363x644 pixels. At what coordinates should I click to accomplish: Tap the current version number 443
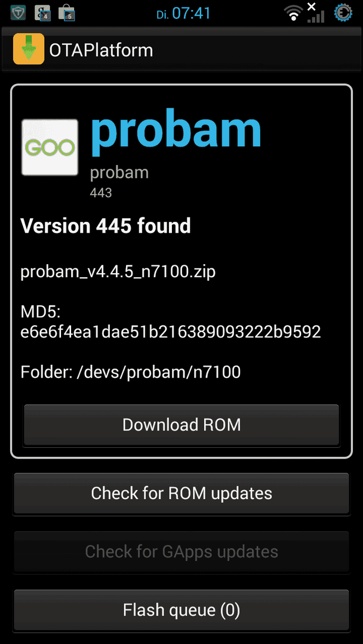point(101,193)
